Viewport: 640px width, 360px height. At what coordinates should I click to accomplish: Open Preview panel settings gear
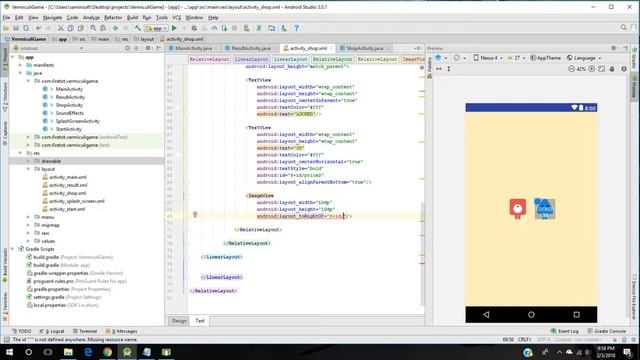[614, 48]
